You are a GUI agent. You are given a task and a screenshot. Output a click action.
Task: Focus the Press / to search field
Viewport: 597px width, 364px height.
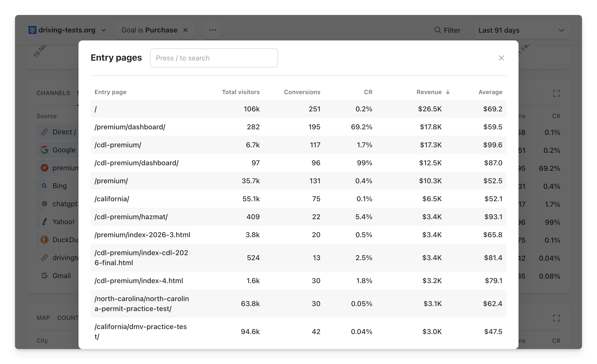coord(214,58)
